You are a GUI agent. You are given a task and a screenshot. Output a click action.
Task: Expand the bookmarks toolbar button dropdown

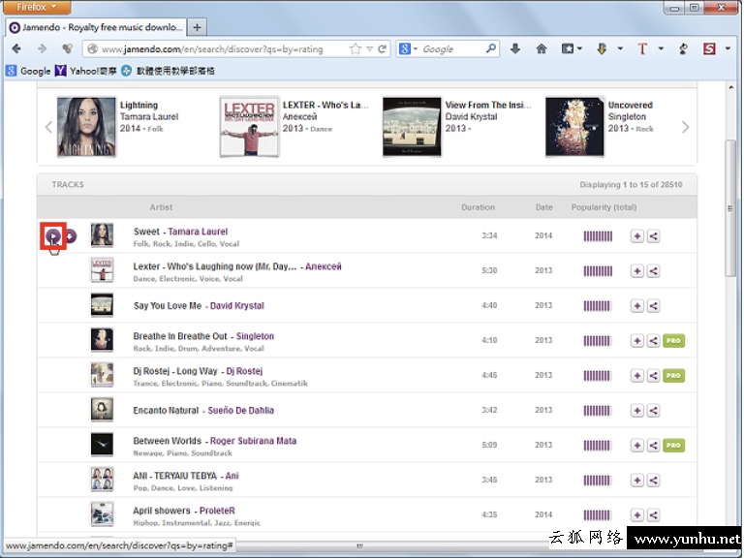pos(580,48)
